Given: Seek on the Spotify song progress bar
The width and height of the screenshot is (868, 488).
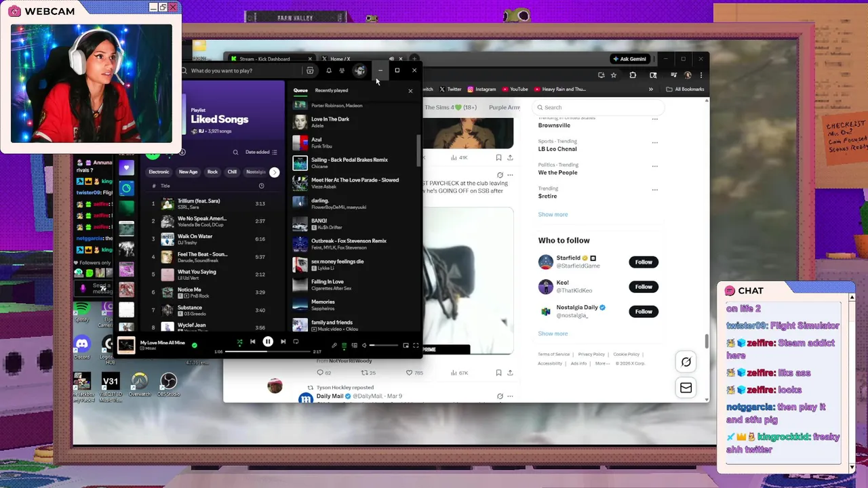Looking at the screenshot, I should coord(268,352).
